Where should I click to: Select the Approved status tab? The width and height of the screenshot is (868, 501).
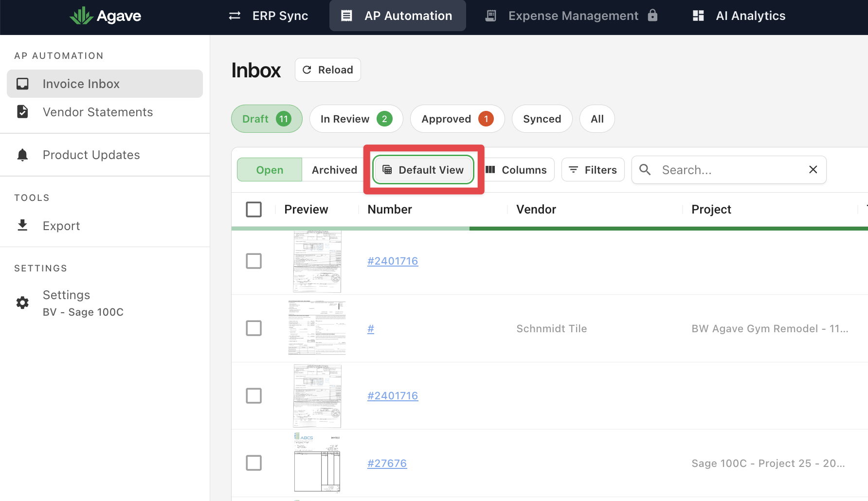457,119
